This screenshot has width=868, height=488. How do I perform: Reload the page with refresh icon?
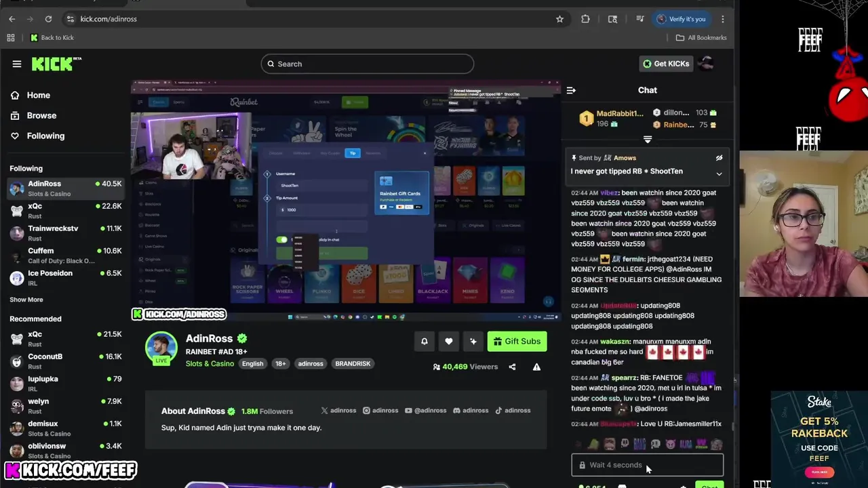coord(48,19)
